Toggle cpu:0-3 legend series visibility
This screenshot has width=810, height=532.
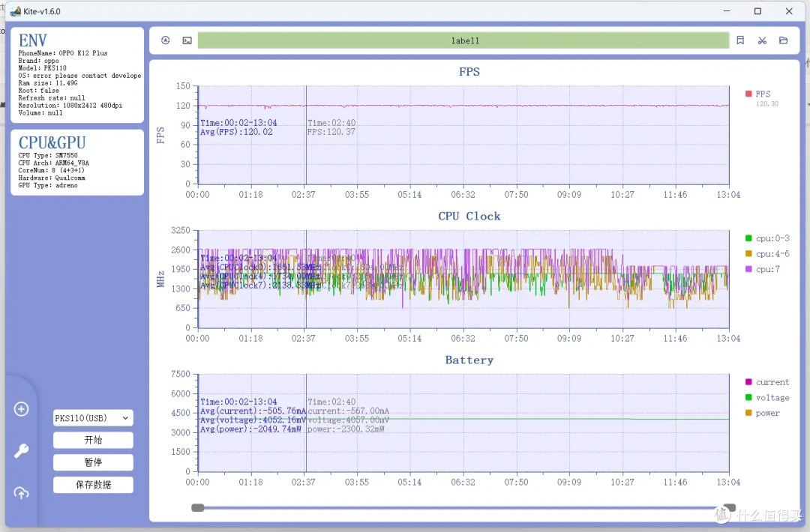click(767, 238)
